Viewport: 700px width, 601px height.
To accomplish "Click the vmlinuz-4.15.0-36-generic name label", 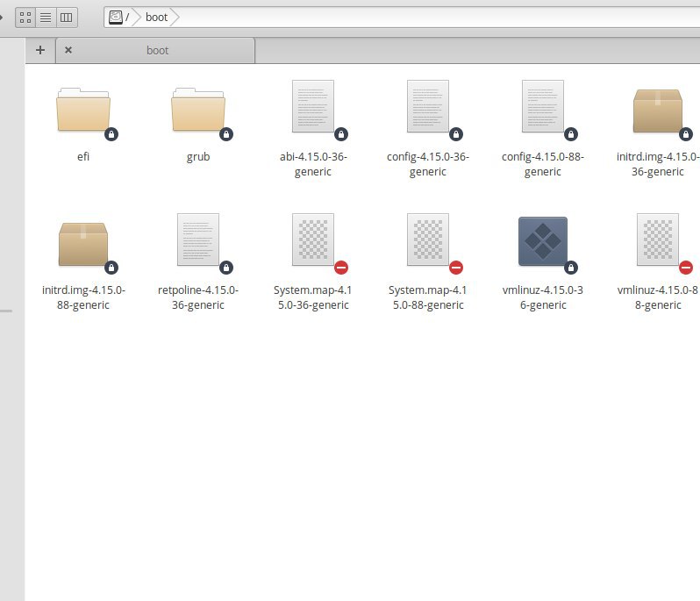I will pos(543,297).
